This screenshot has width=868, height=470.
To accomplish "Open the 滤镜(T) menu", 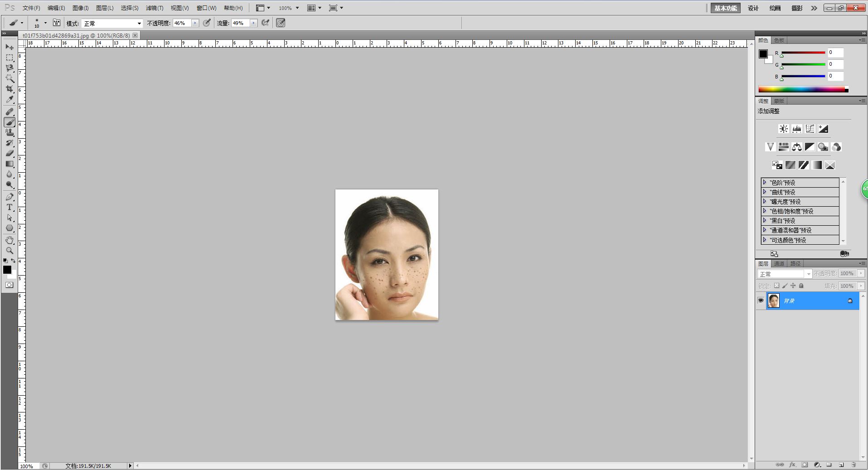I will 154,8.
